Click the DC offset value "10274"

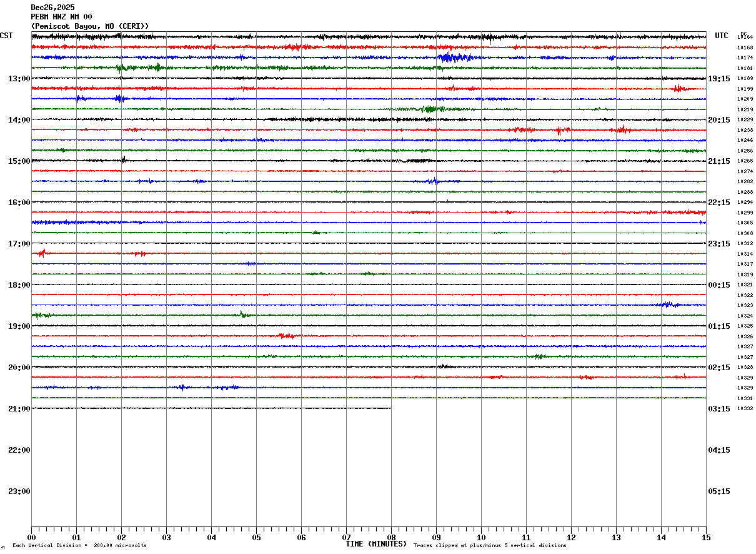click(745, 171)
